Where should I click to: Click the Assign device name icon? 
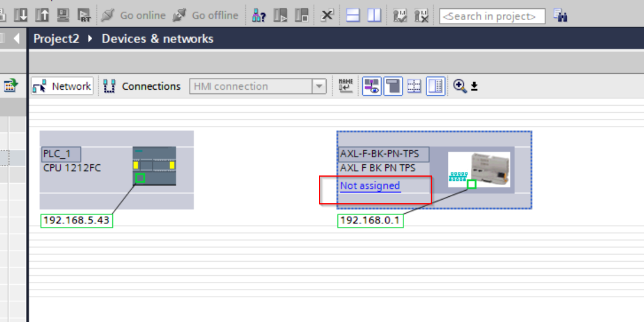tap(346, 86)
